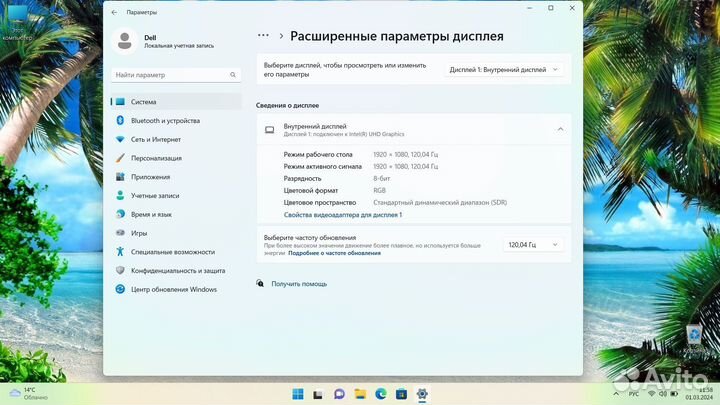Click the search magnifier icon
The height and width of the screenshot is (405, 720).
[233, 75]
